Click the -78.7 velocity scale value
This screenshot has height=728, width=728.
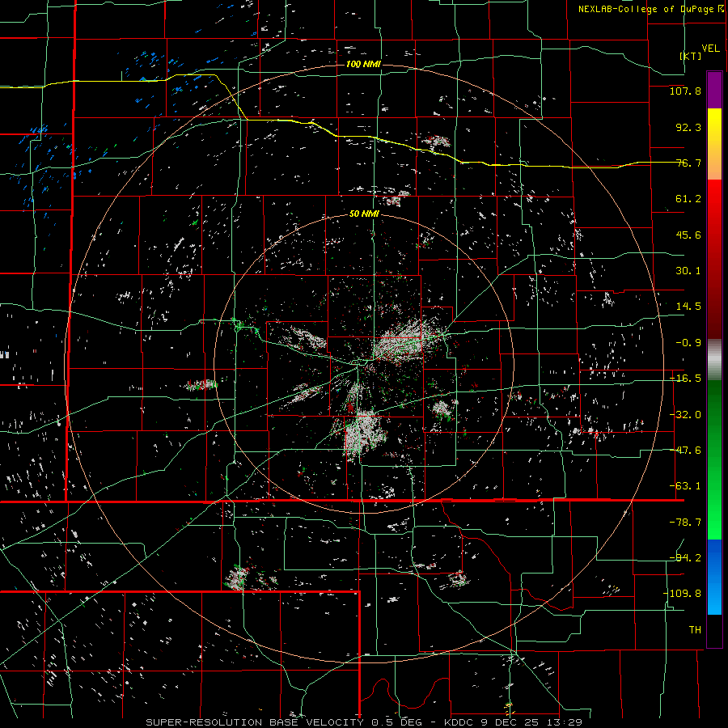point(685,523)
